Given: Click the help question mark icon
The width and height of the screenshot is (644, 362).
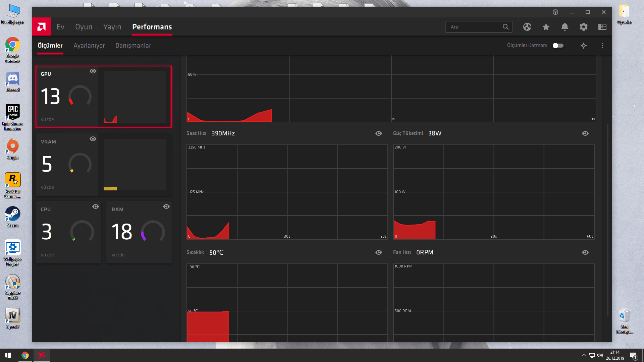Looking at the screenshot, I should [x=555, y=12].
